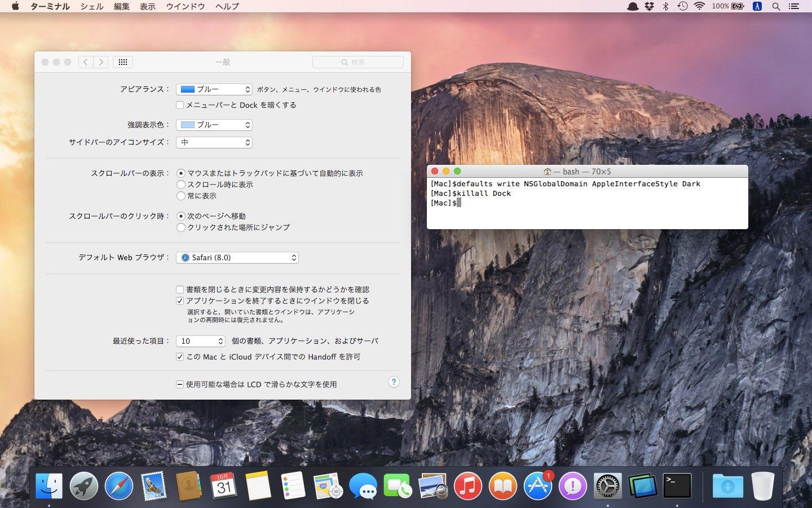Open Messages speech bubble icon
This screenshot has width=812, height=508.
point(363,485)
